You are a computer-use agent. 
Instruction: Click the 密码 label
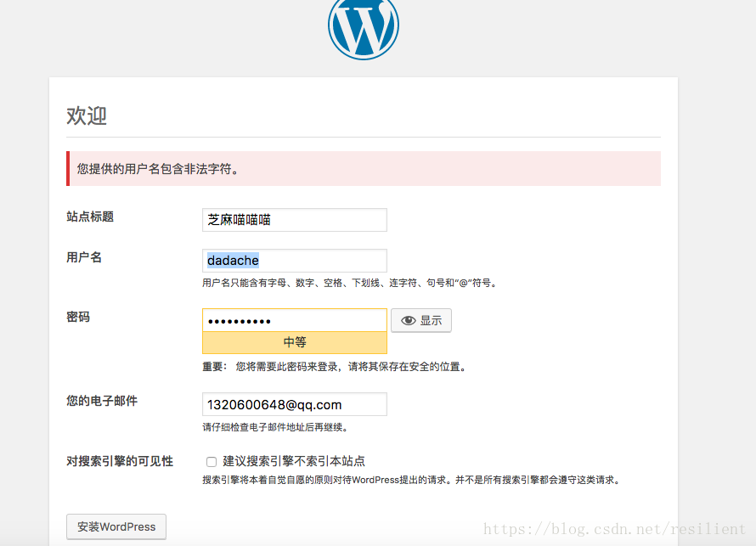(78, 317)
